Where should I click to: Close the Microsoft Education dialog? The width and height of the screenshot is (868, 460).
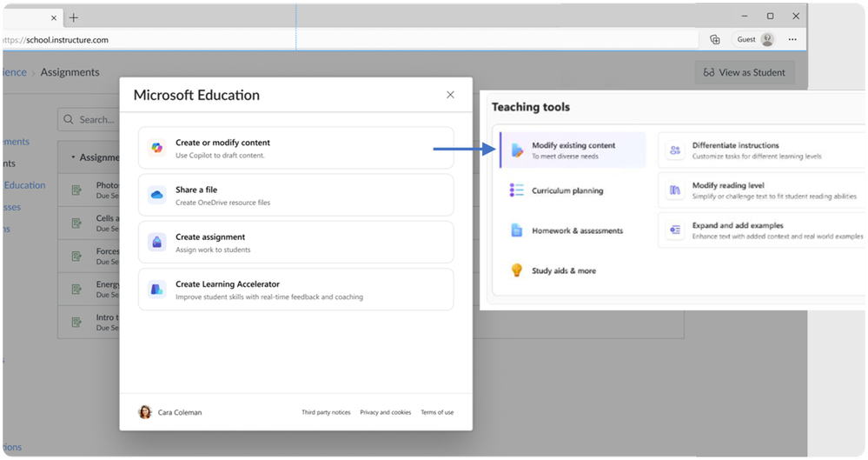(x=450, y=95)
